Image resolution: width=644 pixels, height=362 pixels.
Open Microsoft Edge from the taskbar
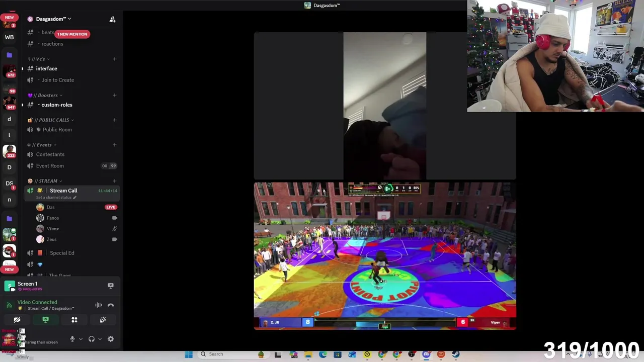tap(323, 354)
